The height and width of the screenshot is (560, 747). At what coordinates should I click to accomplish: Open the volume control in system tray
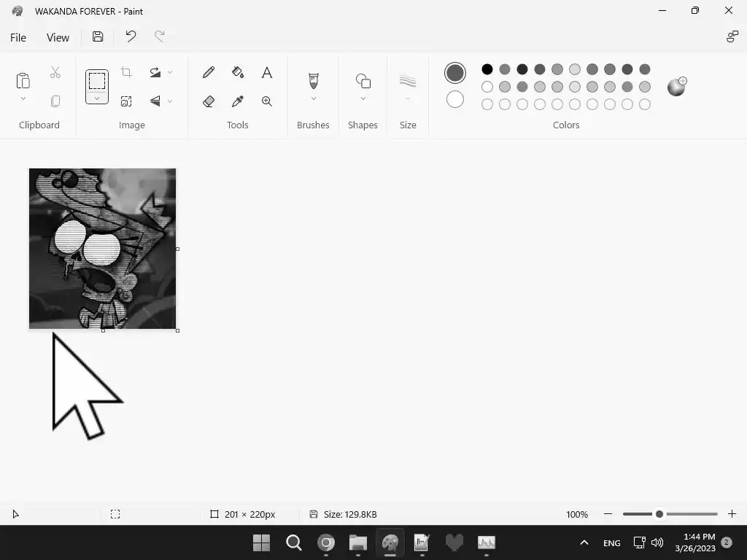[657, 542]
